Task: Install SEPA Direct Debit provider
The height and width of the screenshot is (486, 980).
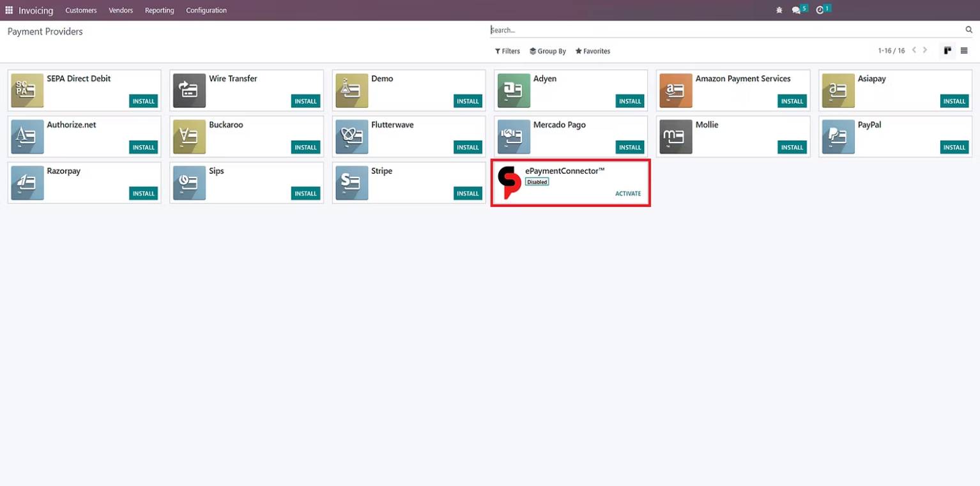Action: [x=144, y=101]
